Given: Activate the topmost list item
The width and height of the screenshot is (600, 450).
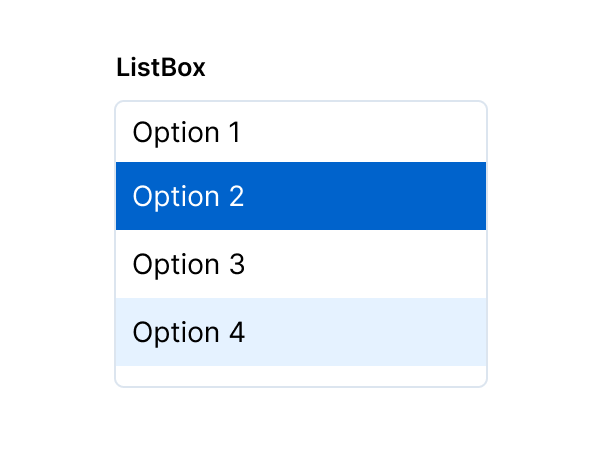Looking at the screenshot, I should [300, 132].
